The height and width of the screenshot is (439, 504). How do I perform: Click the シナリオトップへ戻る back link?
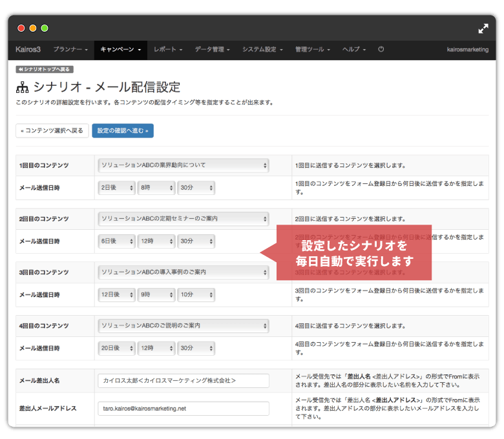(44, 69)
